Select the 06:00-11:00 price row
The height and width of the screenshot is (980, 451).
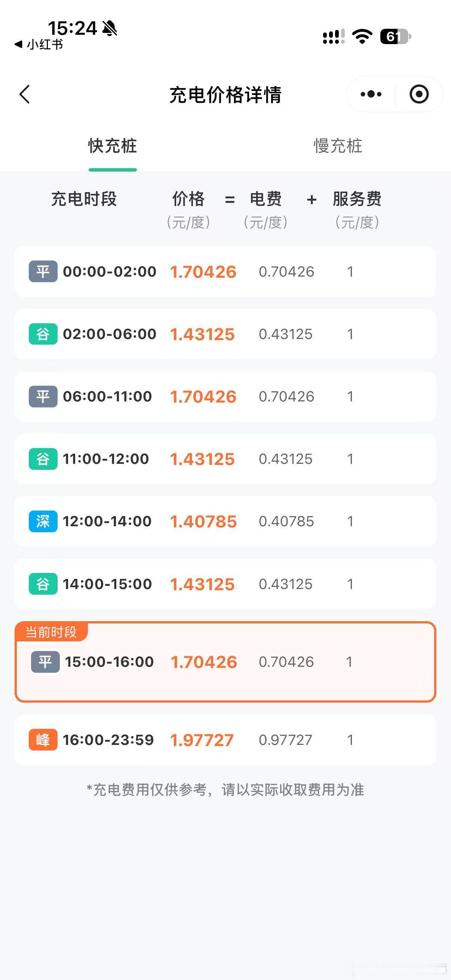[x=225, y=397]
